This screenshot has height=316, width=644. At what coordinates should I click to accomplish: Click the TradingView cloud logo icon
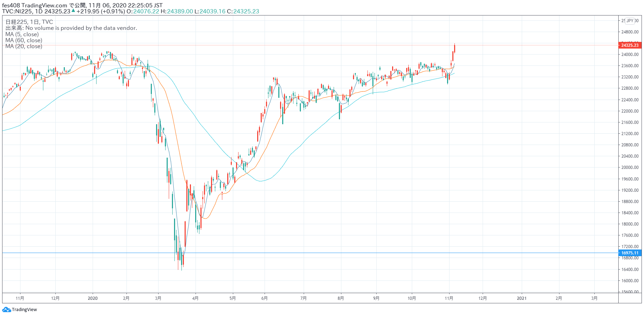[x=6, y=310]
